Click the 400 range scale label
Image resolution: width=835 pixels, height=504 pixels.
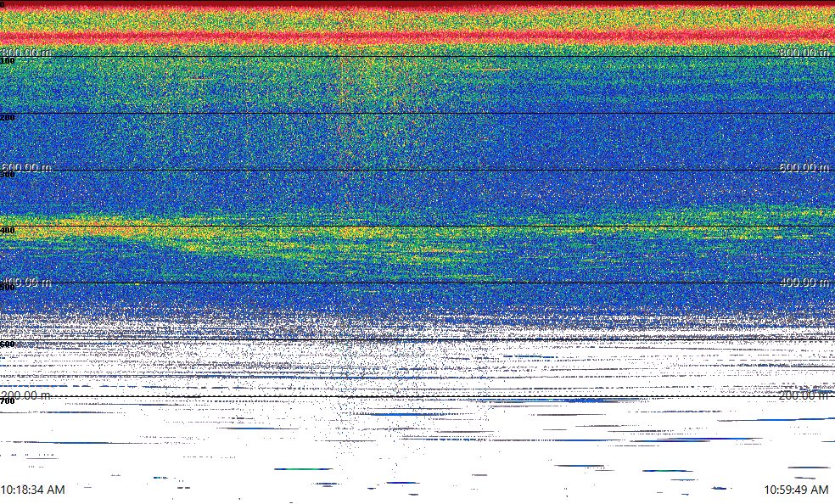(x=8, y=231)
